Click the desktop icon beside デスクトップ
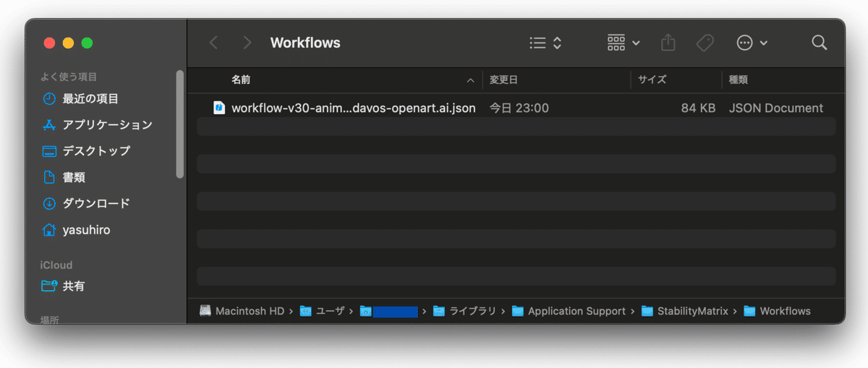This screenshot has width=868, height=368. click(49, 151)
